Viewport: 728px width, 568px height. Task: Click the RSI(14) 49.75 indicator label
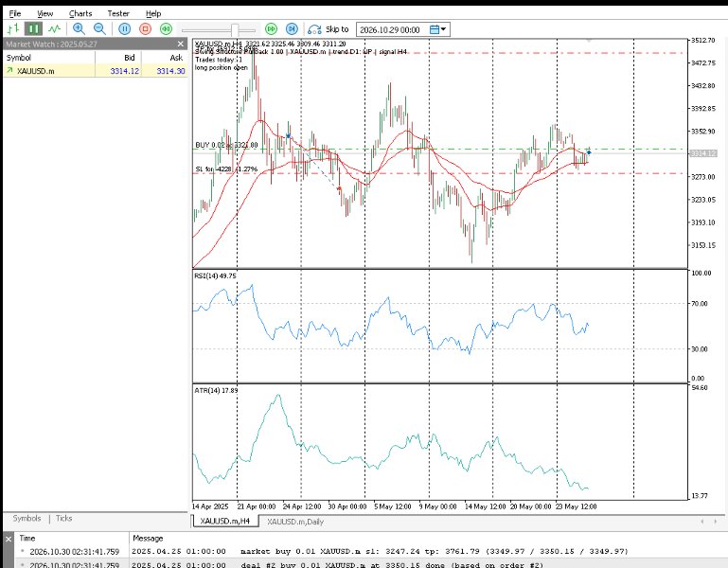tap(215, 275)
